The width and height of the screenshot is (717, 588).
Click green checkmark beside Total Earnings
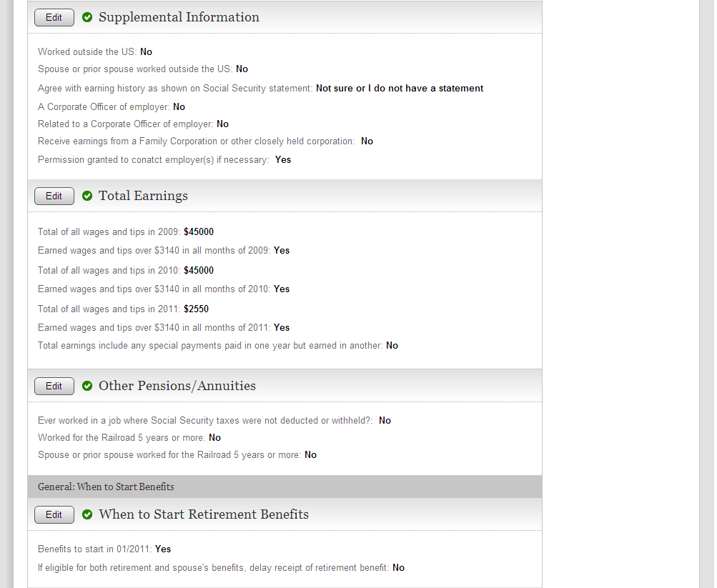point(87,196)
